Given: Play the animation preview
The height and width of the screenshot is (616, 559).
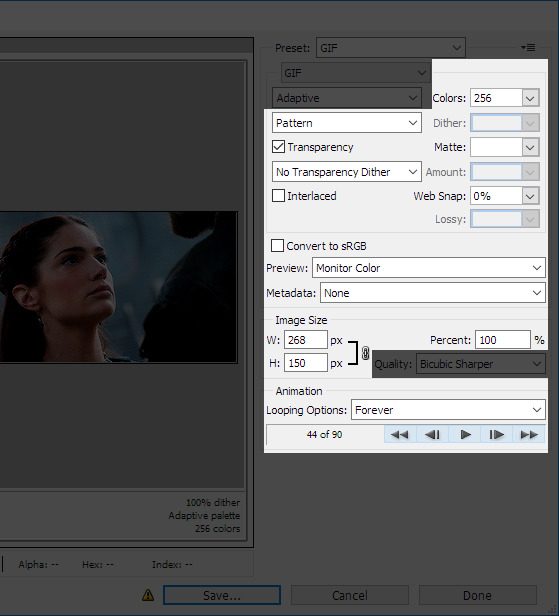Looking at the screenshot, I should tap(465, 434).
